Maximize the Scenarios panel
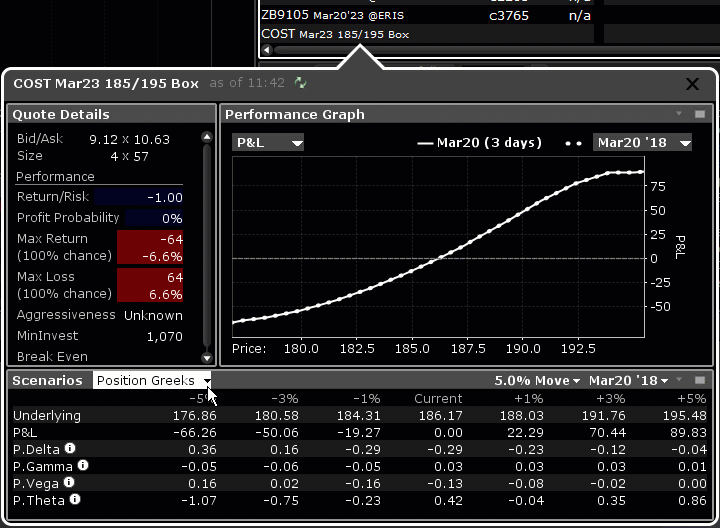This screenshot has height=528, width=720. click(700, 381)
